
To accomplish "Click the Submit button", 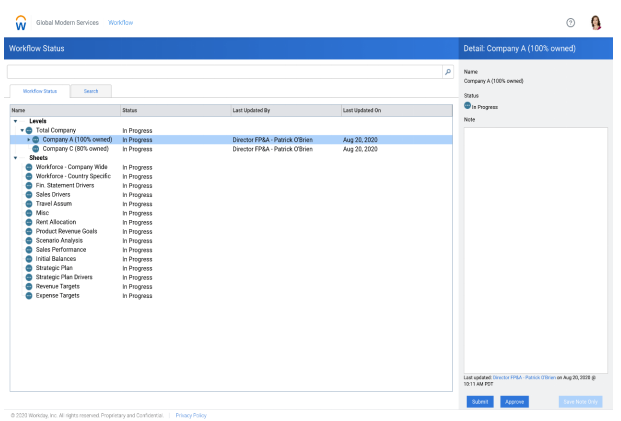I will click(x=480, y=402).
